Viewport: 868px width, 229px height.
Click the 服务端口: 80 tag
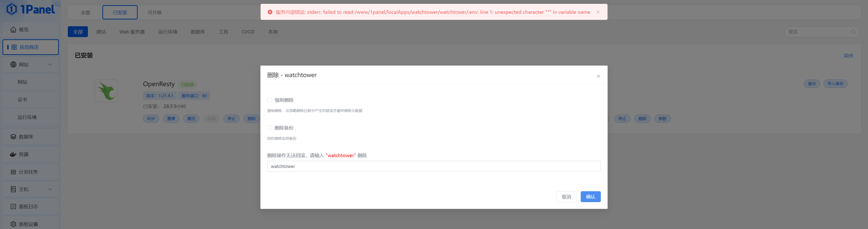click(x=194, y=96)
